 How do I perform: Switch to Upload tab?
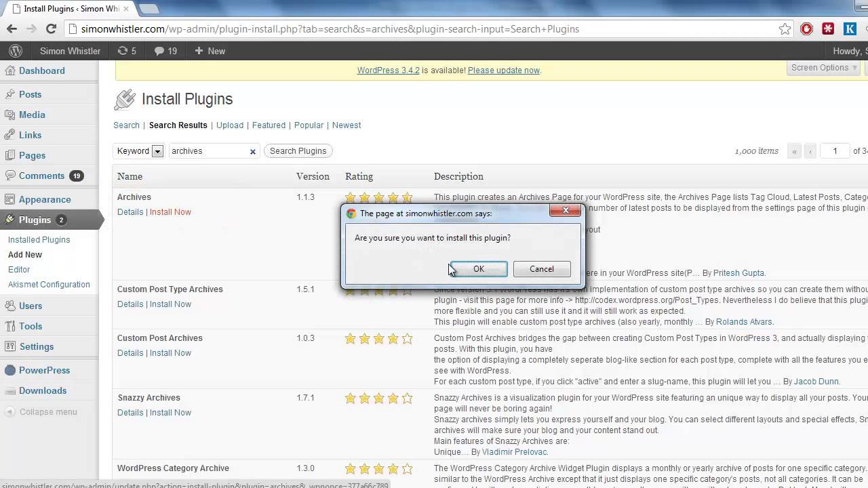point(230,125)
